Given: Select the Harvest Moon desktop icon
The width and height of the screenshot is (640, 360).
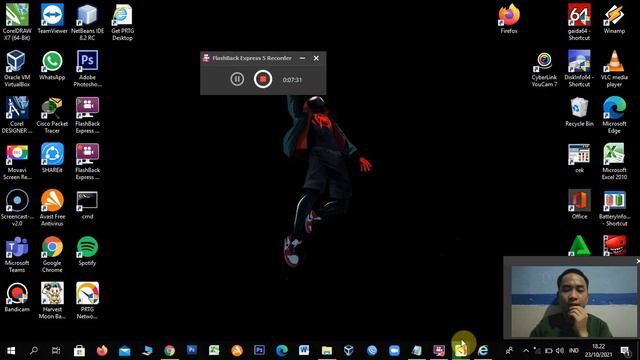Looking at the screenshot, I should coord(52,301).
